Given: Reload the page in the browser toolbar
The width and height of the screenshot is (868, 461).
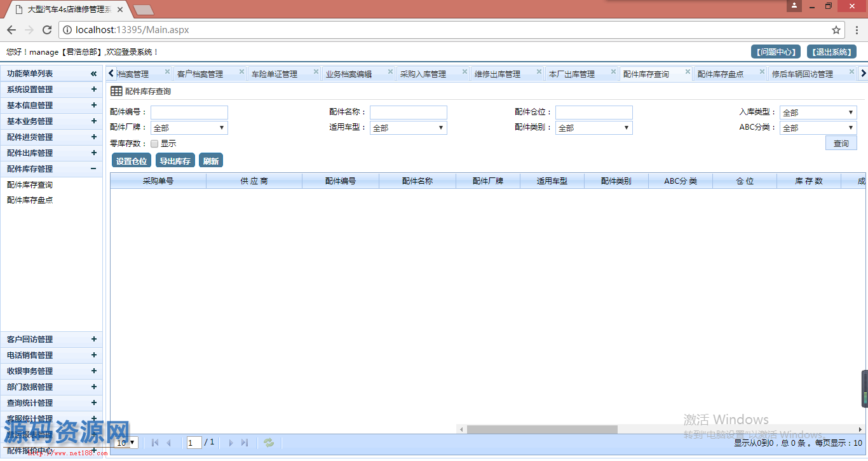Looking at the screenshot, I should tap(47, 30).
